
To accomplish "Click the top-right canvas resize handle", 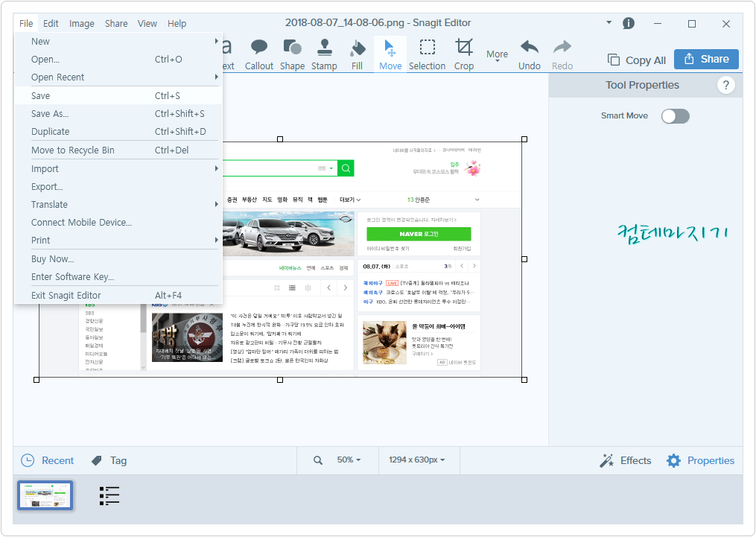I will (x=524, y=139).
